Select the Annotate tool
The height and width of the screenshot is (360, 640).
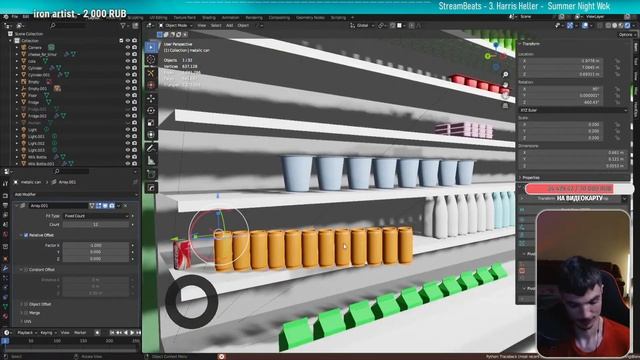point(151,148)
